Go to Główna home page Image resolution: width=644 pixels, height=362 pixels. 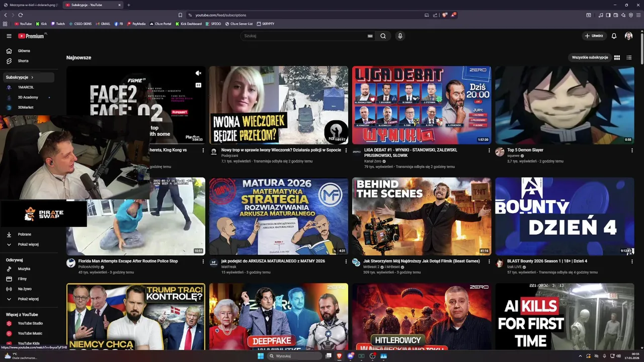point(28,51)
